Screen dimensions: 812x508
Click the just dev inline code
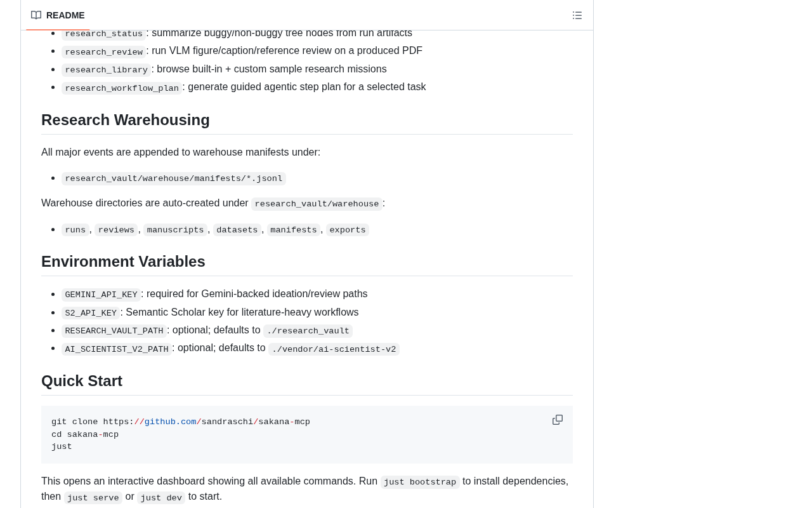coord(161,498)
